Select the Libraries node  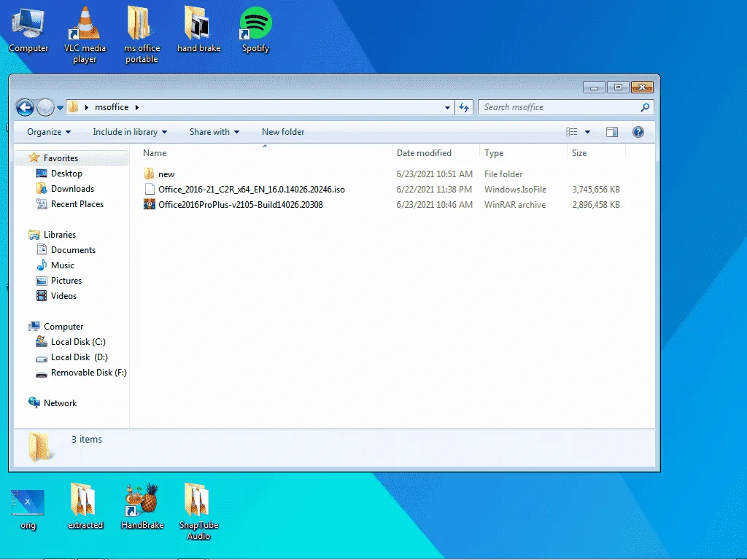click(60, 234)
